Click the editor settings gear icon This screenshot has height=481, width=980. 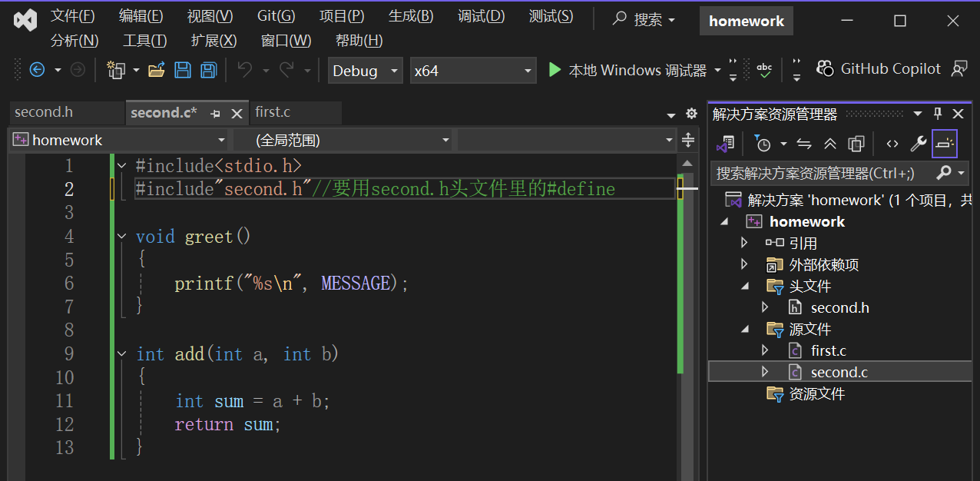(x=691, y=114)
